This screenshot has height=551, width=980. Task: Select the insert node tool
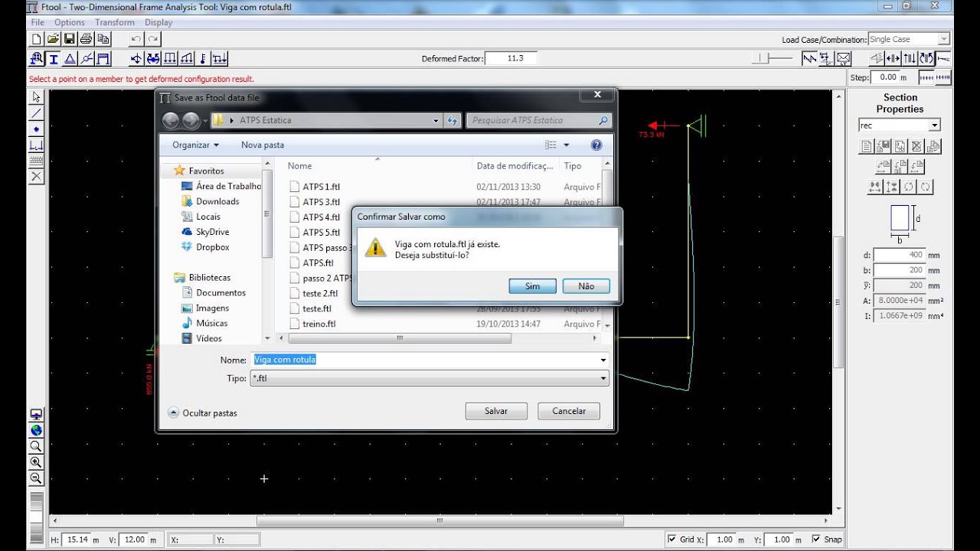pos(36,129)
